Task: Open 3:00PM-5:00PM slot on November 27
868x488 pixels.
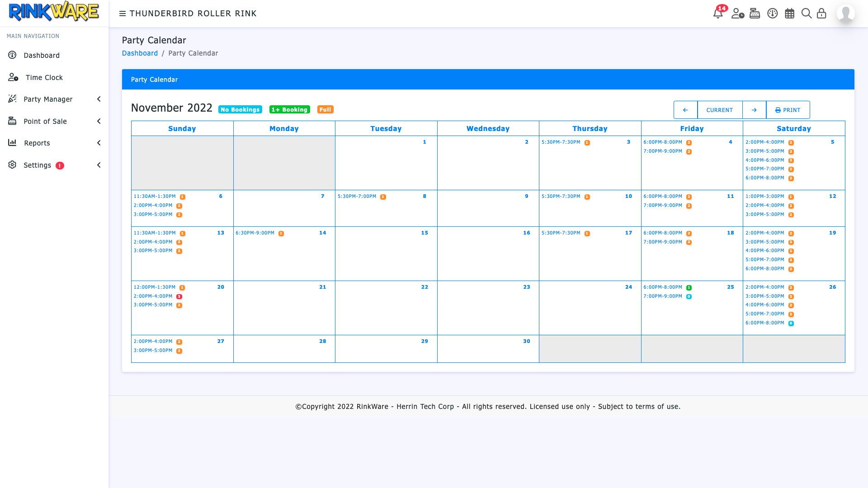Action: [153, 350]
